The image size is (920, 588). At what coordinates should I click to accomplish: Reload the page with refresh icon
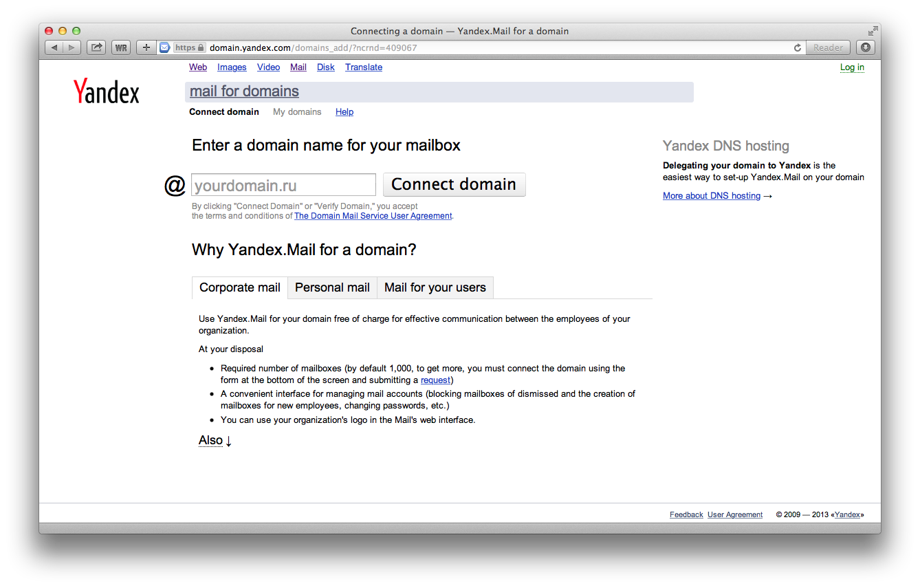click(798, 47)
